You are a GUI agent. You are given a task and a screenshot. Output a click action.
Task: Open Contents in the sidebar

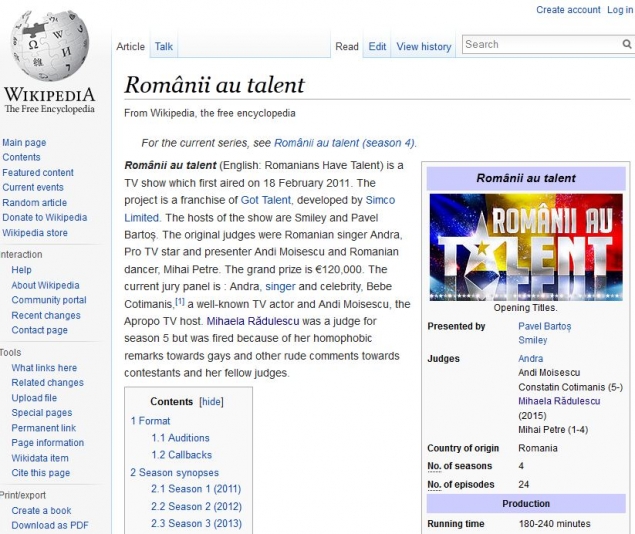click(21, 157)
